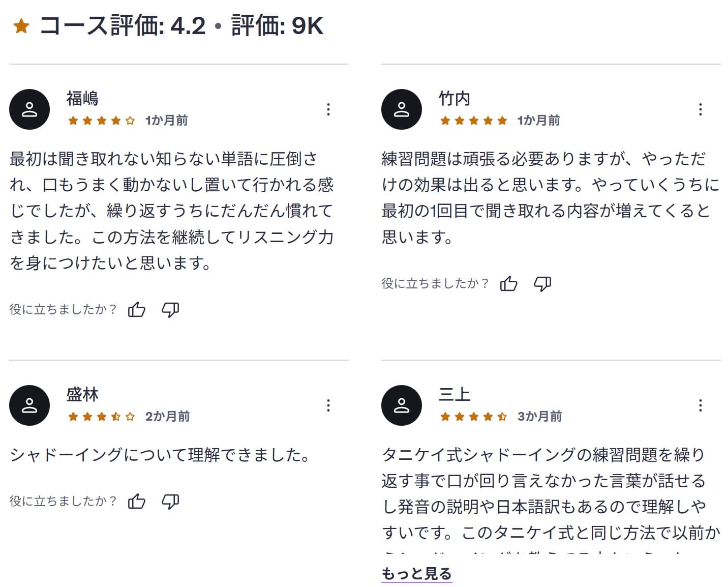Click 竹内's five-star rating display
The image size is (728, 587).
tap(473, 121)
